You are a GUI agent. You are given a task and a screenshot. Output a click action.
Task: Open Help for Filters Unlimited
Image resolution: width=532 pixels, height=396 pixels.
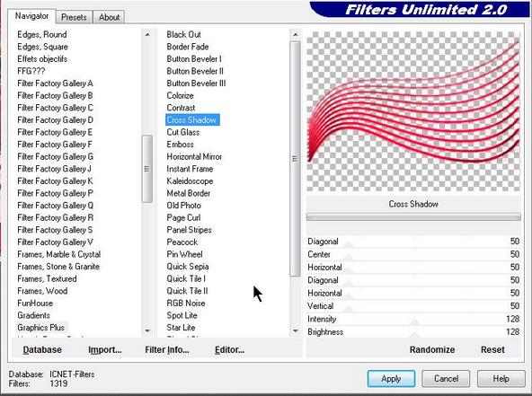[501, 378]
